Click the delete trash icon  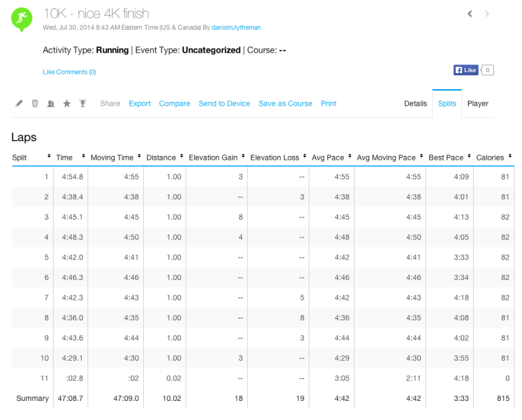[x=34, y=103]
